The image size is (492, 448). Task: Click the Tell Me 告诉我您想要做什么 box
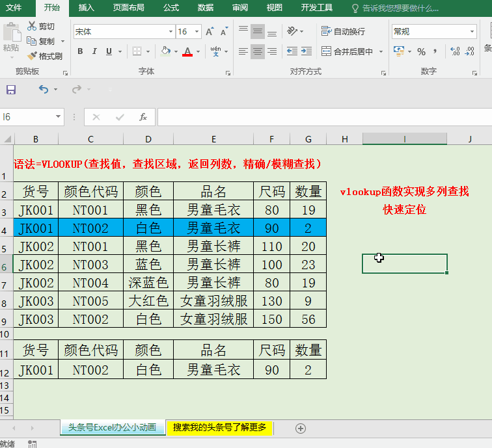(x=396, y=8)
